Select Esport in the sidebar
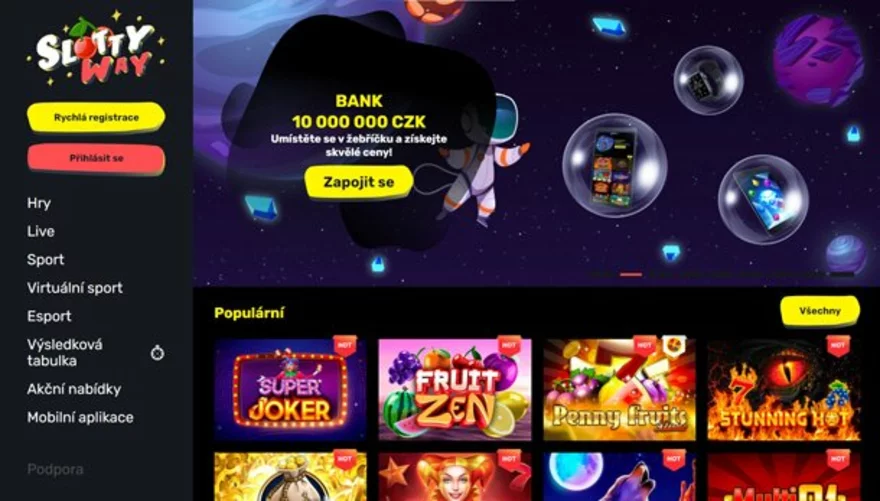 click(x=49, y=316)
